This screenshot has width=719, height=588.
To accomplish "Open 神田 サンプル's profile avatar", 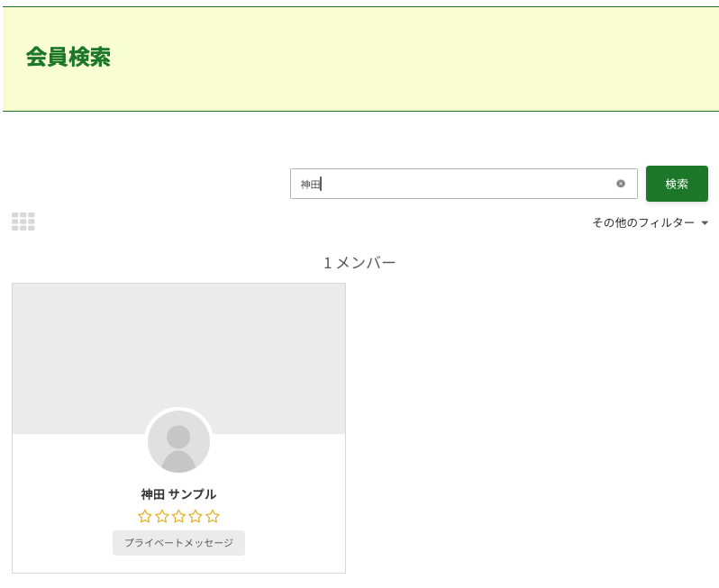I will pyautogui.click(x=178, y=441).
